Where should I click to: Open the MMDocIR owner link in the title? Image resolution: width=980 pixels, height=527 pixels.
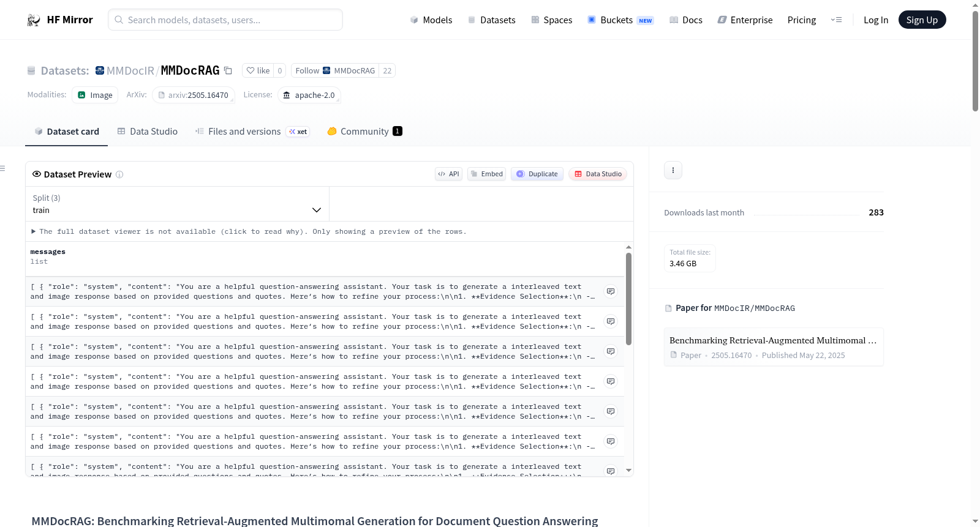130,70
